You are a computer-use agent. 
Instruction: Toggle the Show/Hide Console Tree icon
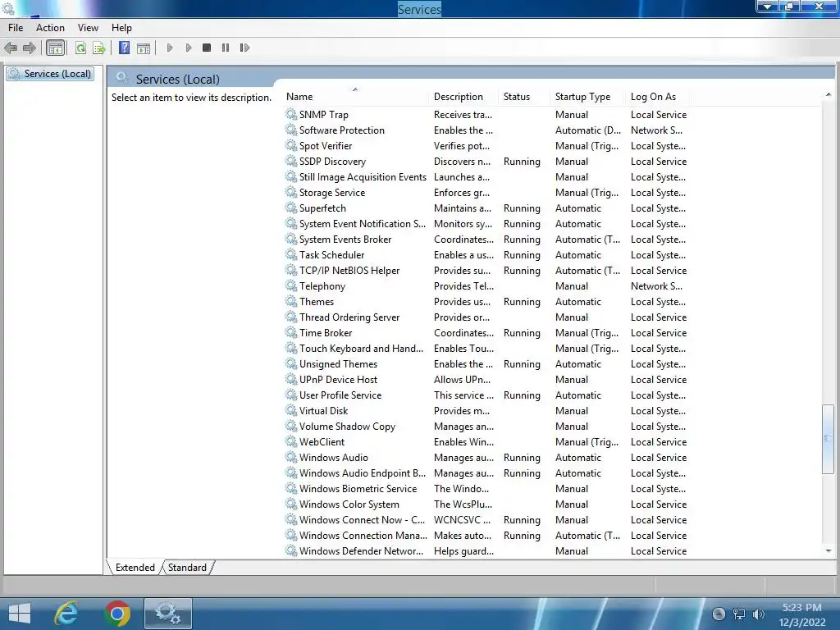(55, 48)
